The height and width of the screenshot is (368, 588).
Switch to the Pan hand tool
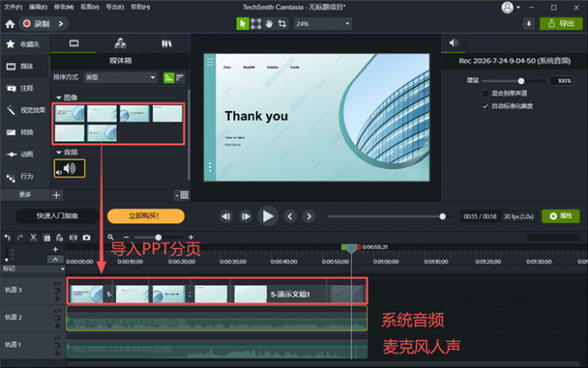click(269, 23)
